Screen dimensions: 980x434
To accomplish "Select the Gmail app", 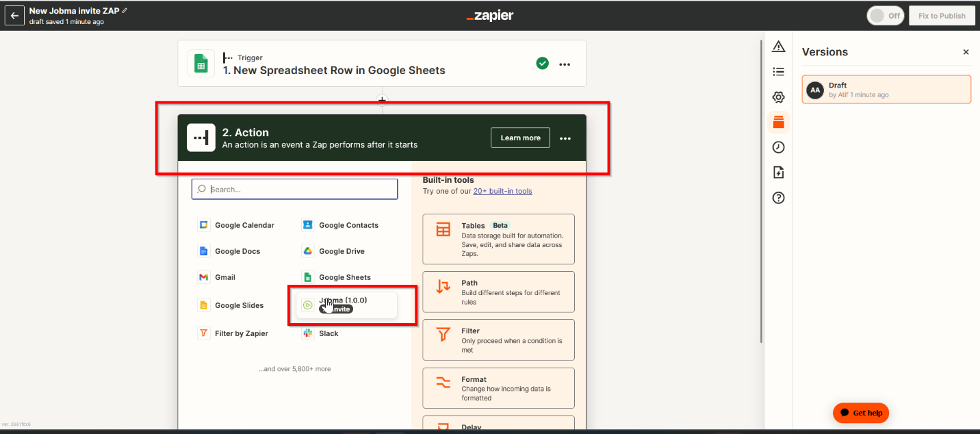I will [x=217, y=277].
